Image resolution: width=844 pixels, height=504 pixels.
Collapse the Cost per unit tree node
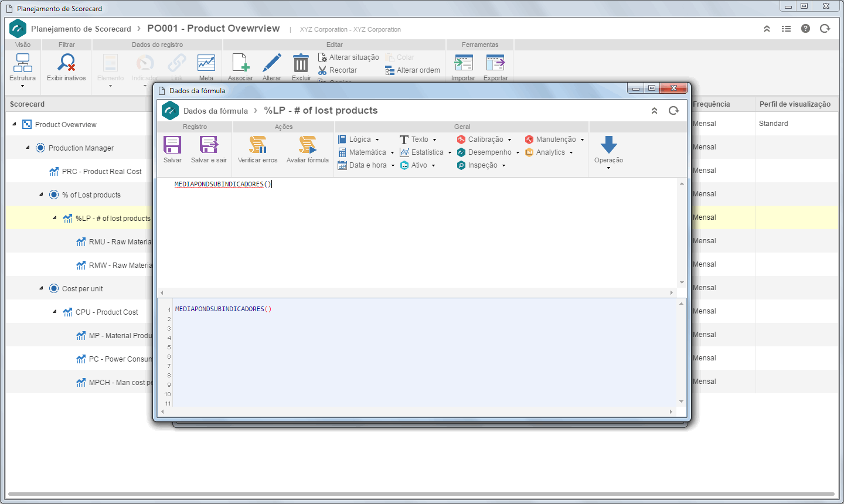pyautogui.click(x=41, y=288)
